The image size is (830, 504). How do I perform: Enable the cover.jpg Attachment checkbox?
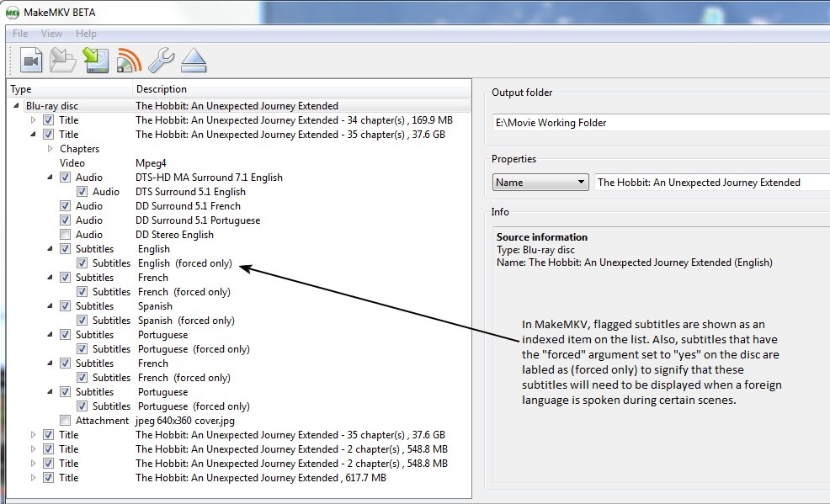tap(65, 421)
